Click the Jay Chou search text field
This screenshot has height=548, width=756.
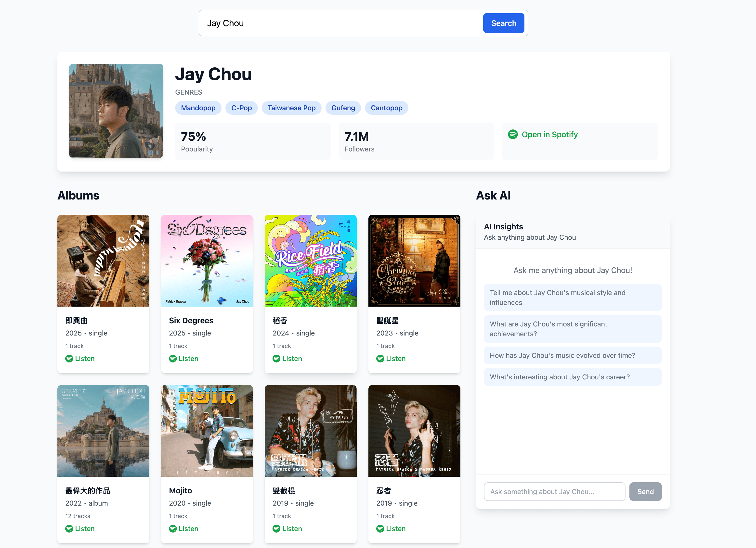pos(340,23)
